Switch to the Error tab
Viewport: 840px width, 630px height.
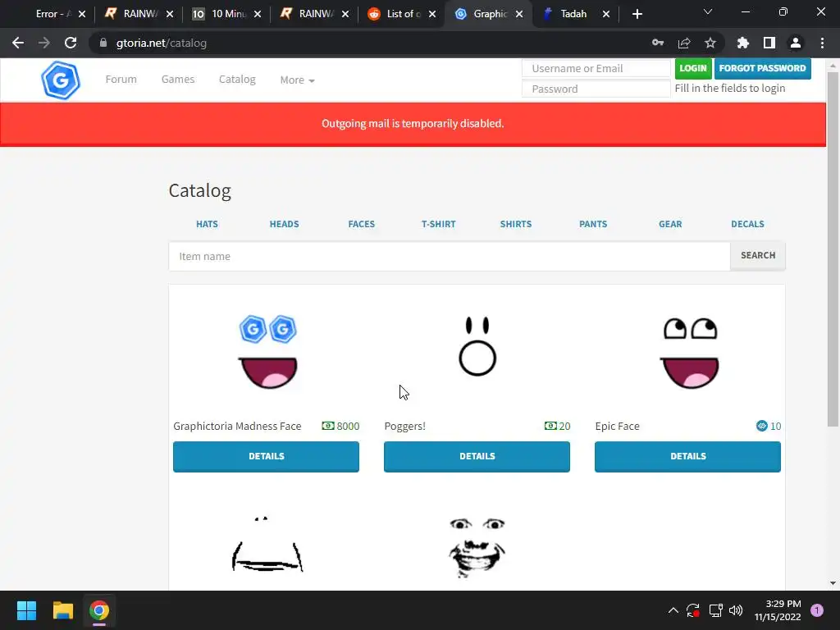click(x=53, y=14)
